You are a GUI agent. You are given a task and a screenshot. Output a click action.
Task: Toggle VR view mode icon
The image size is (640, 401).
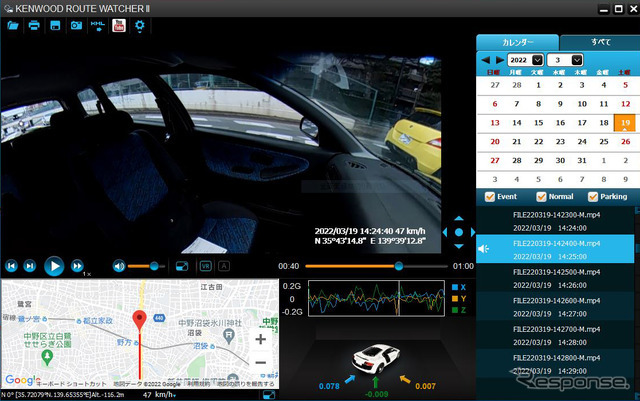pos(206,266)
